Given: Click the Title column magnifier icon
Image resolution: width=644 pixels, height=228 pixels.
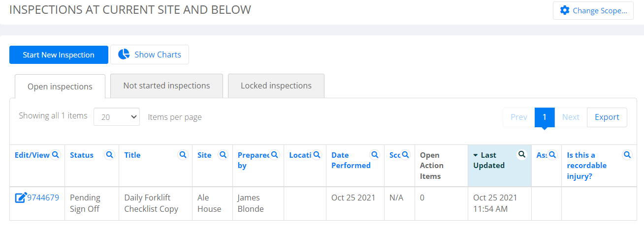Looking at the screenshot, I should tap(183, 155).
